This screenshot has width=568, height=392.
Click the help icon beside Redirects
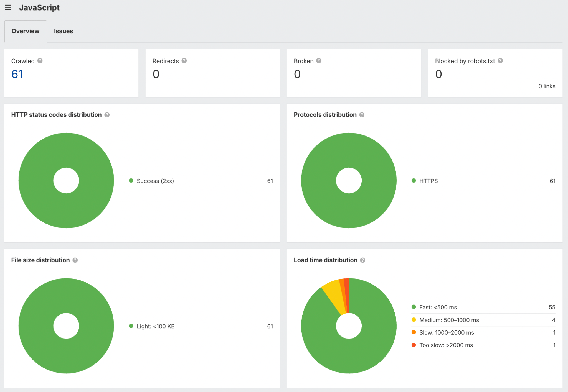(x=184, y=61)
